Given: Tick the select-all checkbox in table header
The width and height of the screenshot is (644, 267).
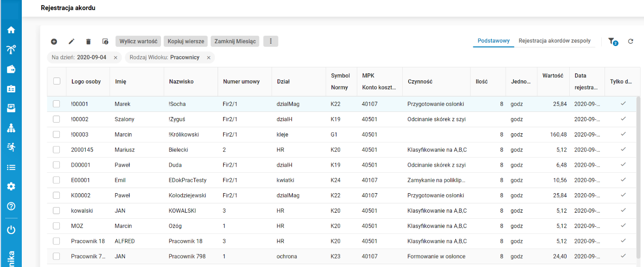Looking at the screenshot, I should coord(57,81).
